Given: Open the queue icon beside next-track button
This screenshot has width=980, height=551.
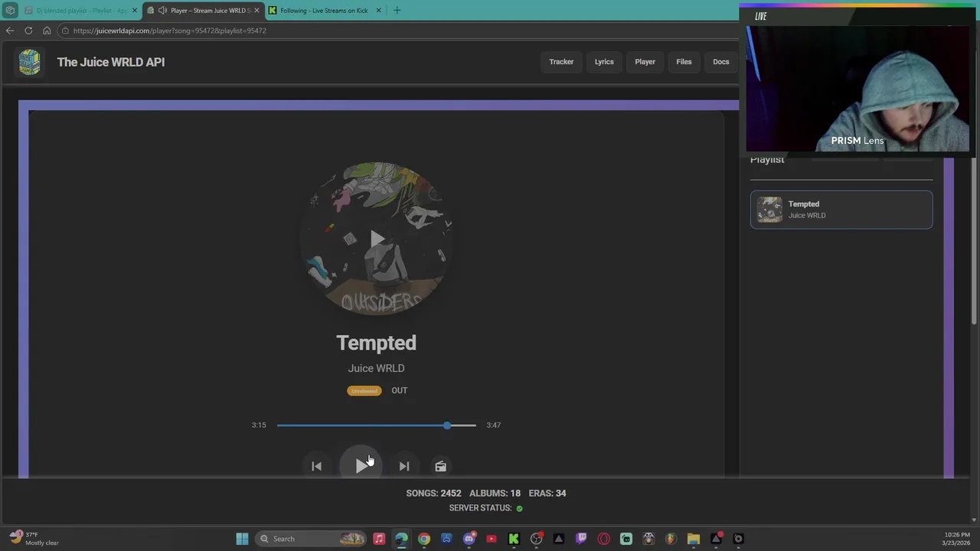Looking at the screenshot, I should pos(440,466).
